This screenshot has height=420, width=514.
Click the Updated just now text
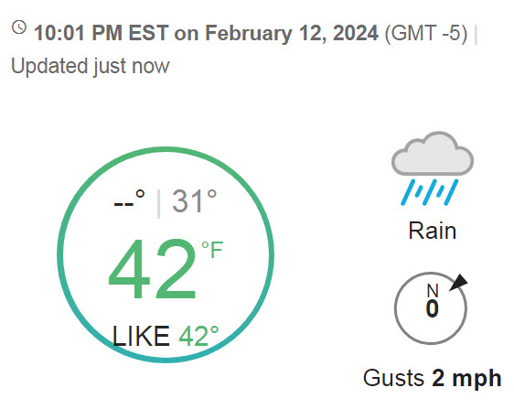tap(91, 66)
